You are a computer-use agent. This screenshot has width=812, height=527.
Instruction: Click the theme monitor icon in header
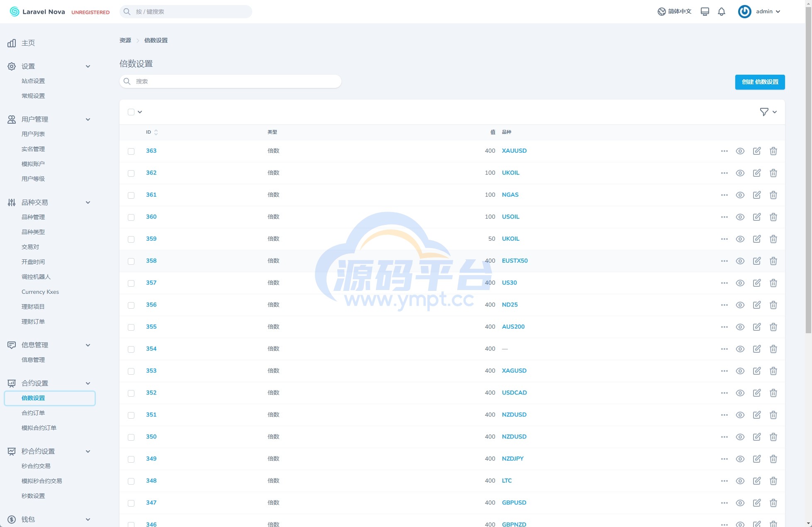coord(705,12)
